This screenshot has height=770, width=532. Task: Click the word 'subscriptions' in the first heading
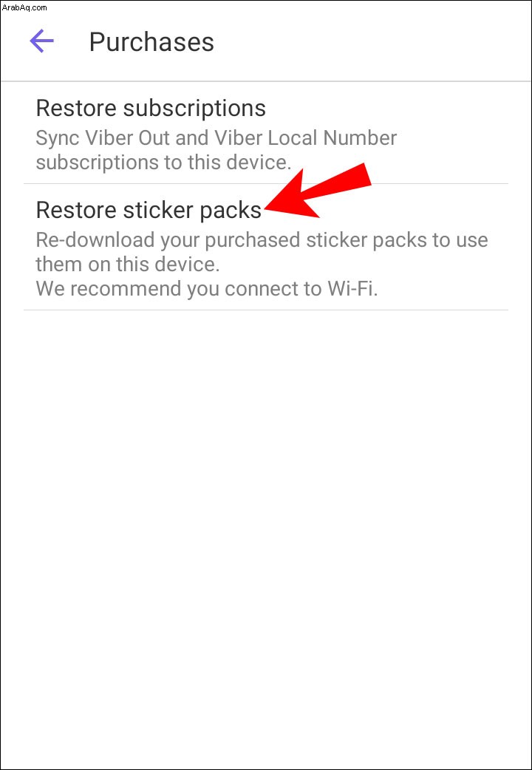(x=194, y=109)
